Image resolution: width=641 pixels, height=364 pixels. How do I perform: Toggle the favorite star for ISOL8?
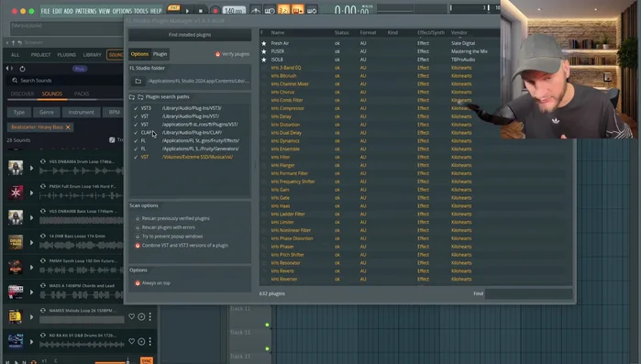click(x=264, y=60)
